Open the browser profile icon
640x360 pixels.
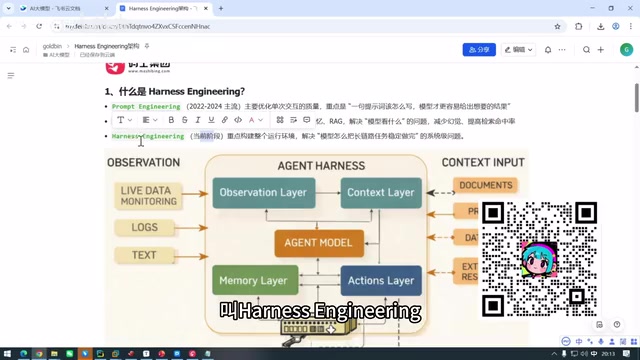[x=616, y=27]
